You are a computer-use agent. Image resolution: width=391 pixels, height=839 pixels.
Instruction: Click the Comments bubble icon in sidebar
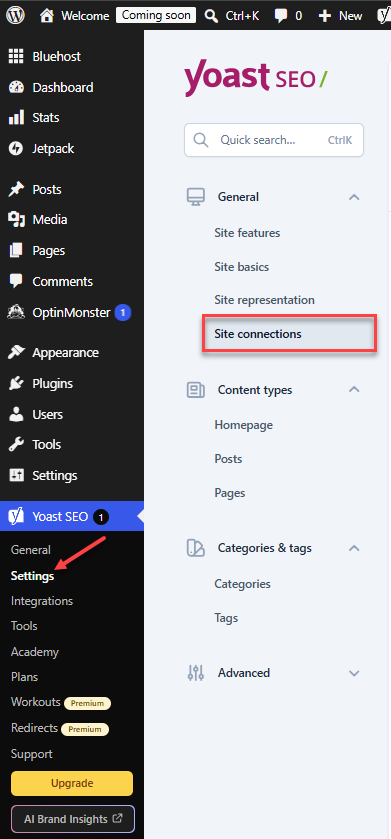[x=17, y=281]
